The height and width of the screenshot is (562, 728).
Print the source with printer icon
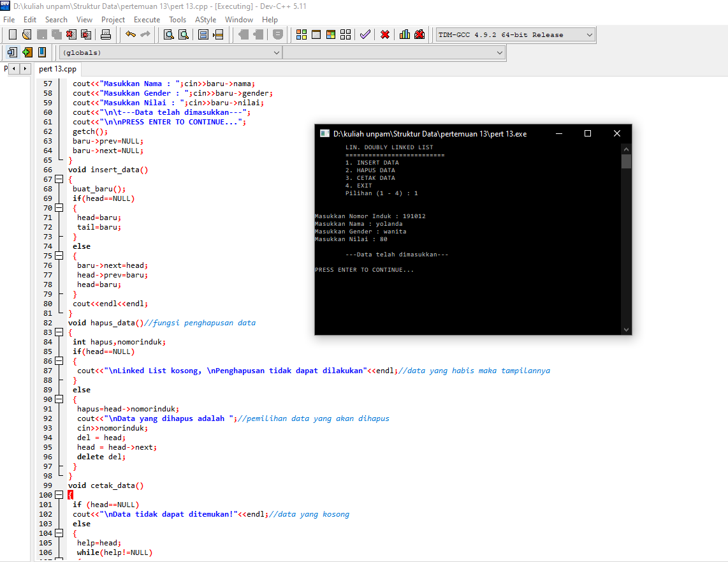pos(106,34)
